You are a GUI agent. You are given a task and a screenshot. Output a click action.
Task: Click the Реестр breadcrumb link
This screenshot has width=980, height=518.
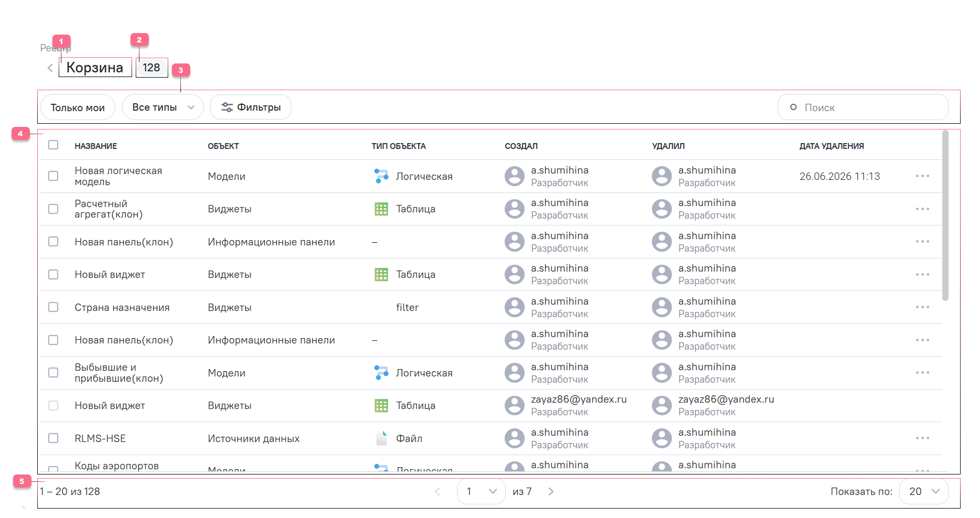[x=56, y=48]
